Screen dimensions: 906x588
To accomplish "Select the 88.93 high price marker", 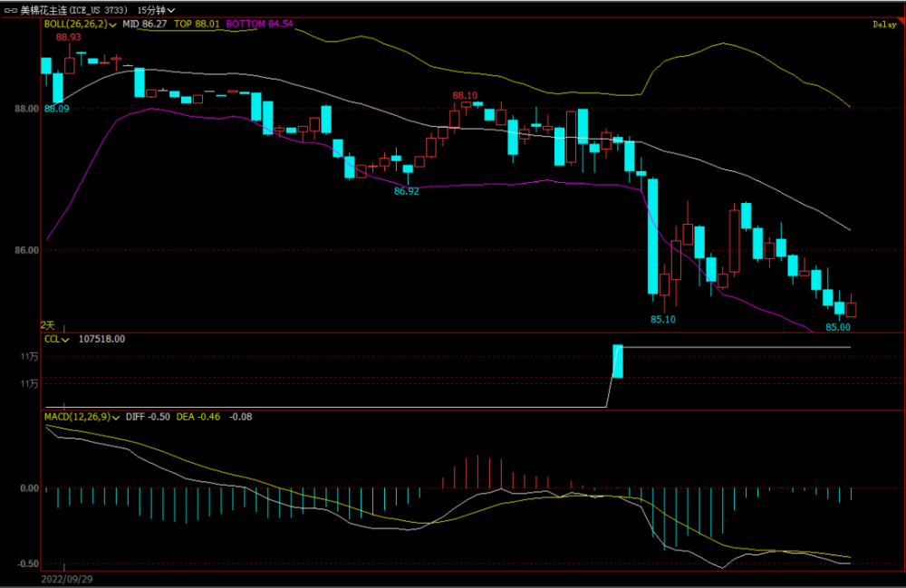I will 68,37.
